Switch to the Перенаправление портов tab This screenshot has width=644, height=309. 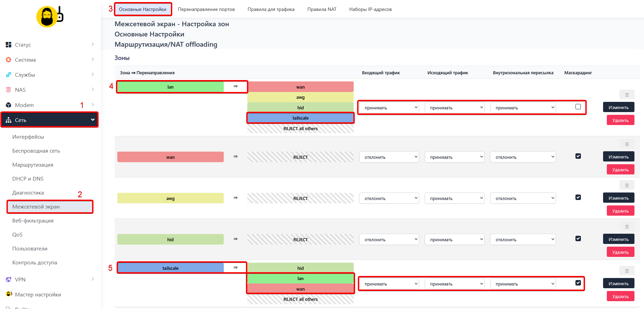click(206, 9)
